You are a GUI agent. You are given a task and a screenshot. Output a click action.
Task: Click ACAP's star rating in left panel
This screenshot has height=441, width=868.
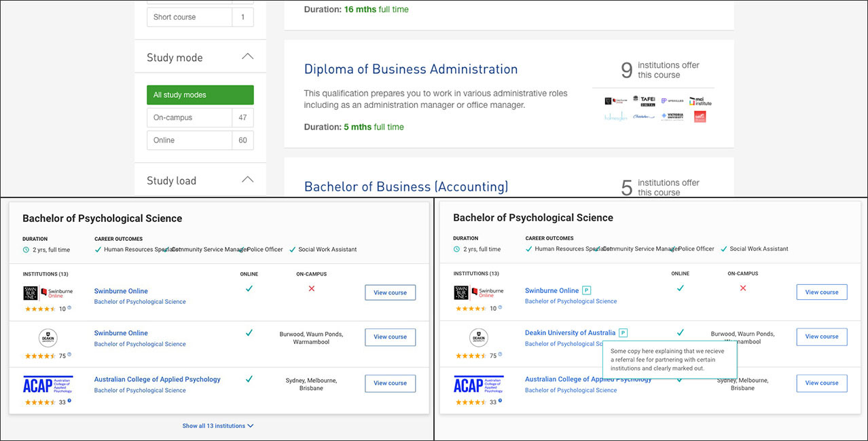[40, 402]
